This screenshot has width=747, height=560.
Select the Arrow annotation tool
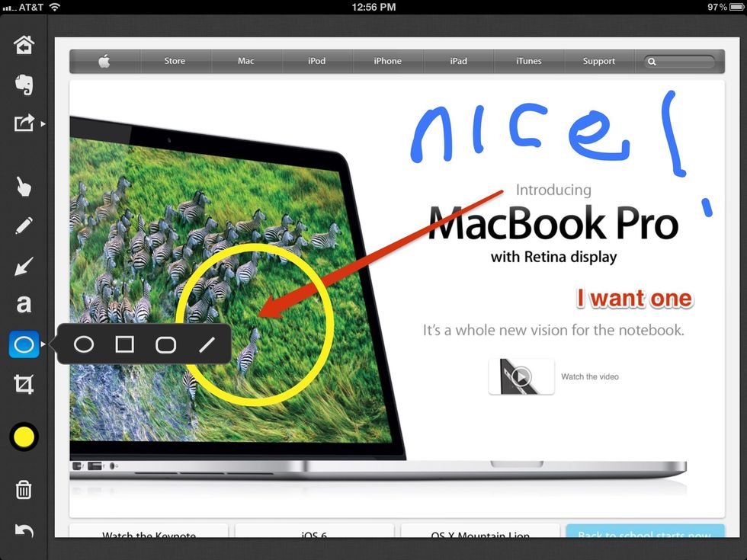click(x=24, y=266)
